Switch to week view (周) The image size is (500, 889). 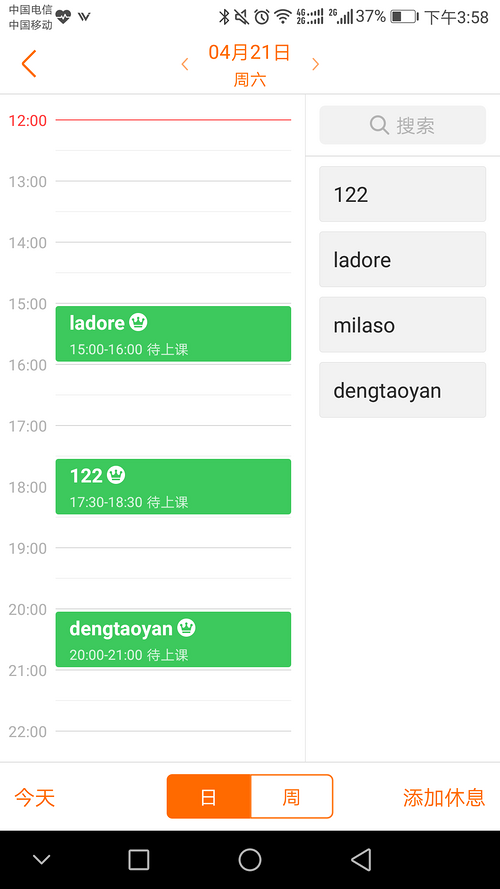pyautogui.click(x=291, y=797)
